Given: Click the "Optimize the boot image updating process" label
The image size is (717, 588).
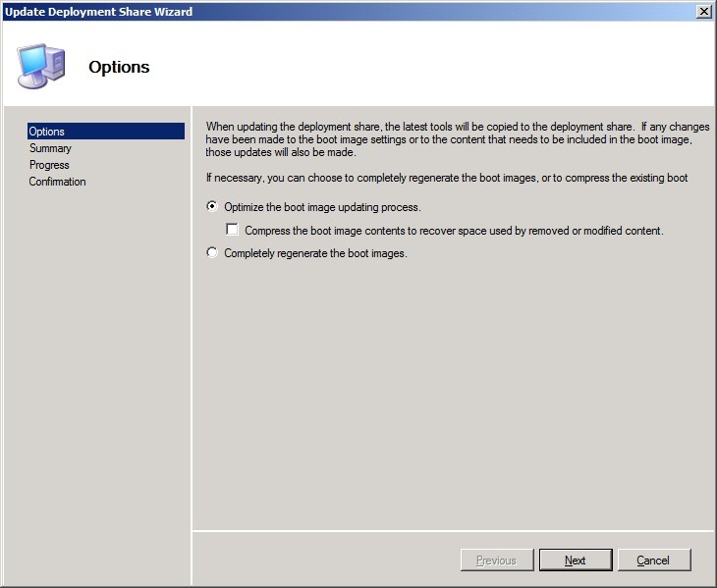Looking at the screenshot, I should (x=322, y=208).
